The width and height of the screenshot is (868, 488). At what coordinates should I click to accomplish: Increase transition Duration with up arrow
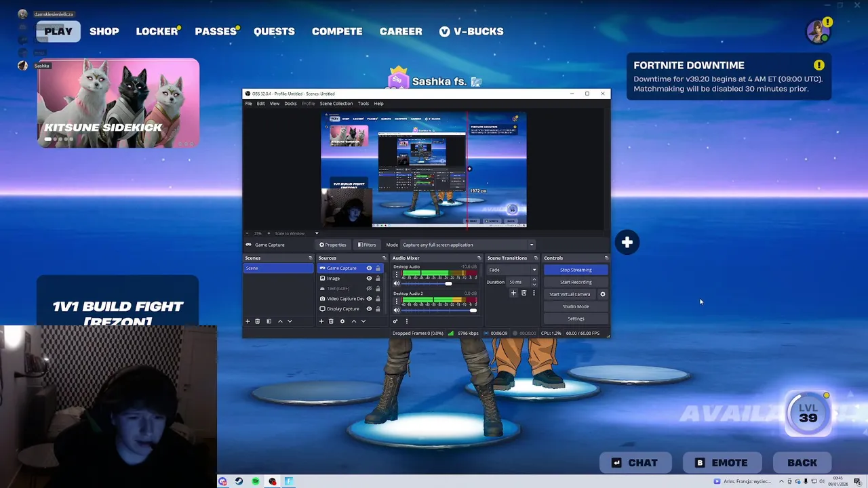[x=534, y=280]
